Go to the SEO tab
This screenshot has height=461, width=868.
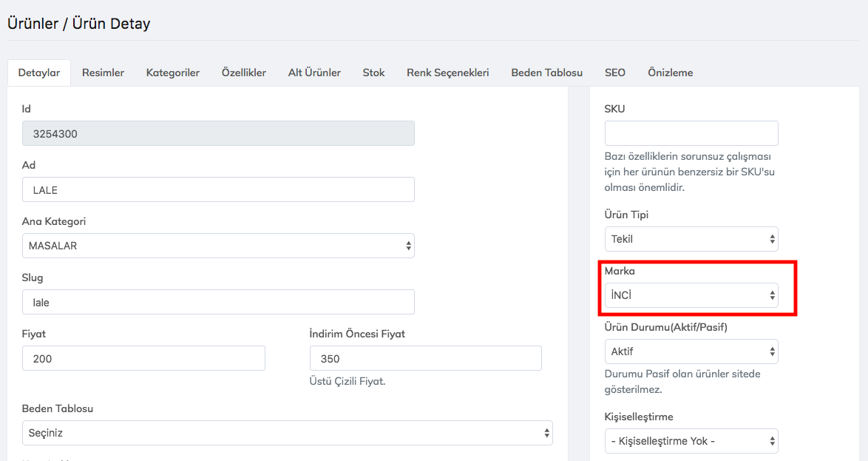click(x=614, y=73)
